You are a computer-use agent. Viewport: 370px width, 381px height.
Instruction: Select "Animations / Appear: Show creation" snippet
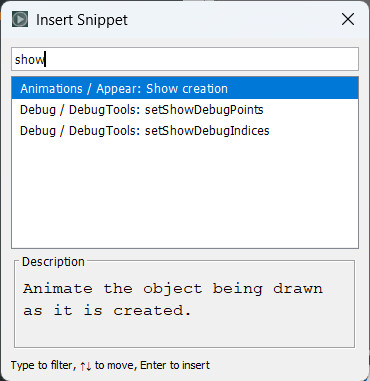185,89
